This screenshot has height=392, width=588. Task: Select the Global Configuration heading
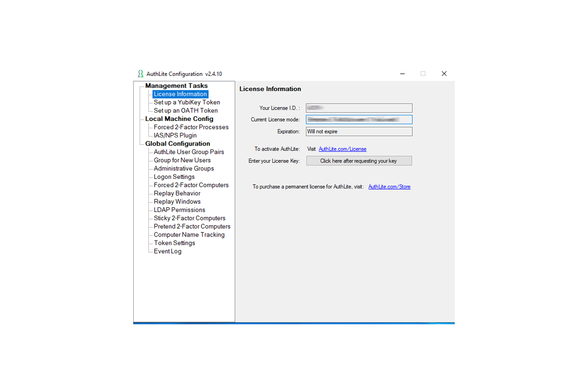(x=178, y=144)
